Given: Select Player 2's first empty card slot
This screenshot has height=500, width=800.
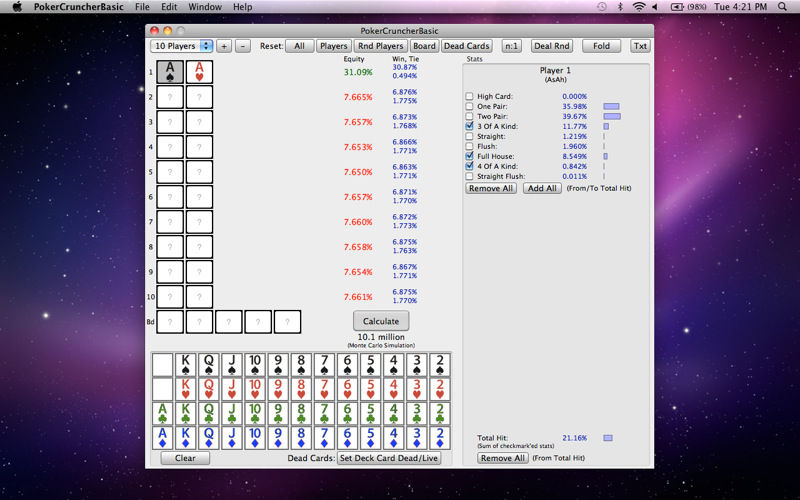Looking at the screenshot, I should tap(170, 97).
